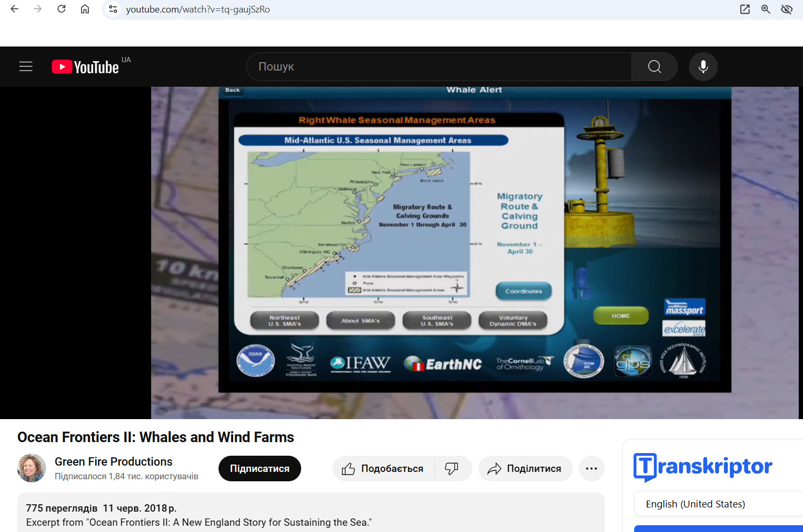Click the search magnifier button
Screen dimensions: 803x532
(x=654, y=66)
